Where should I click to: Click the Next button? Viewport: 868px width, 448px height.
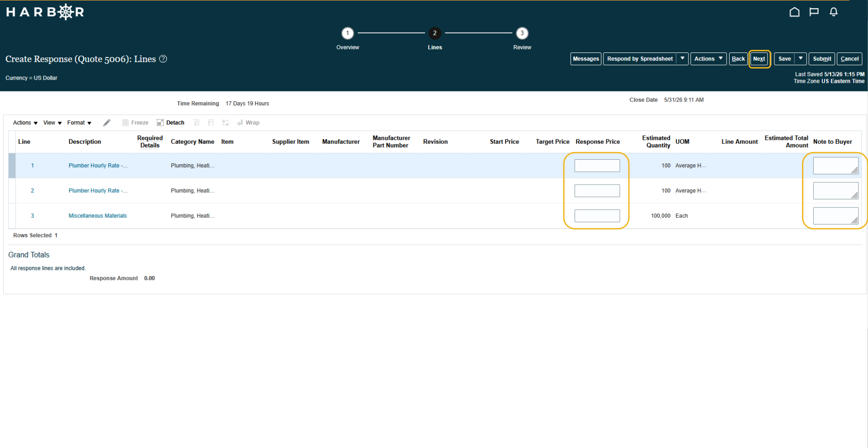759,59
